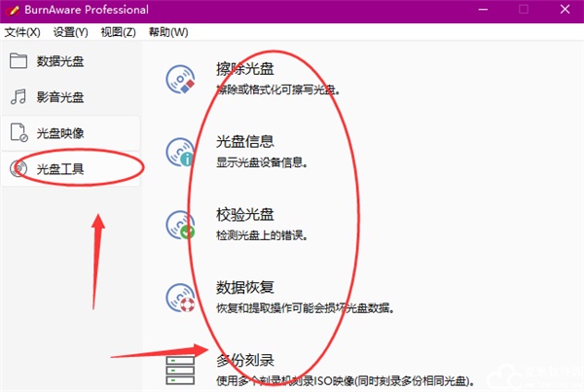
Task: Launch the 光盘信息 tool title
Action: click(x=245, y=141)
